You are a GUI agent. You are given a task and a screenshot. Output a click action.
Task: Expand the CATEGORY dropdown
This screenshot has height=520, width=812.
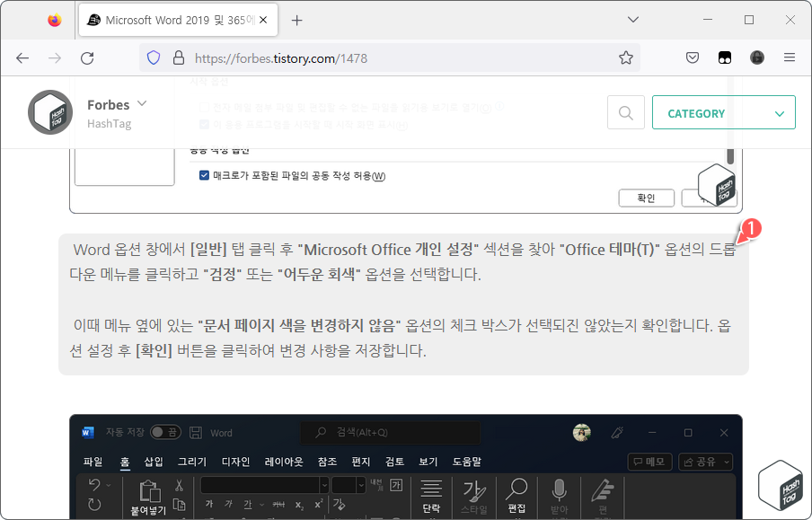tap(723, 112)
